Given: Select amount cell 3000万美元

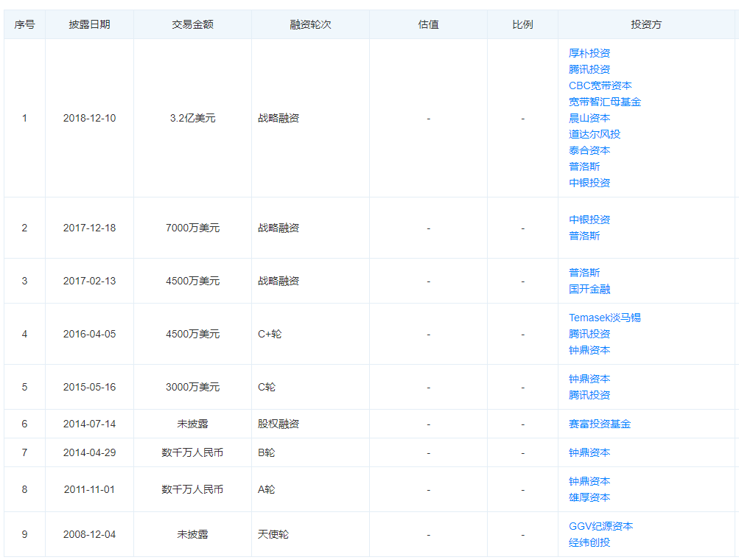Looking at the screenshot, I should [193, 387].
